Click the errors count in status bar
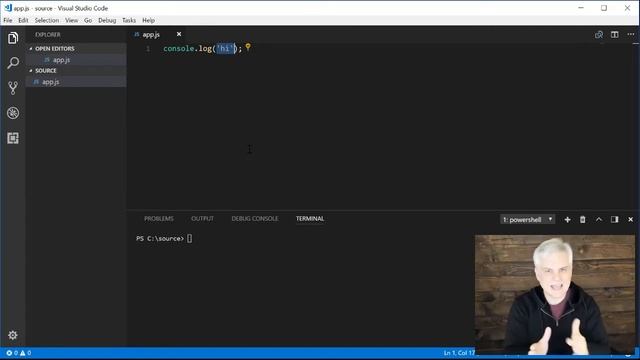This screenshot has height=360, width=640. tap(12, 353)
